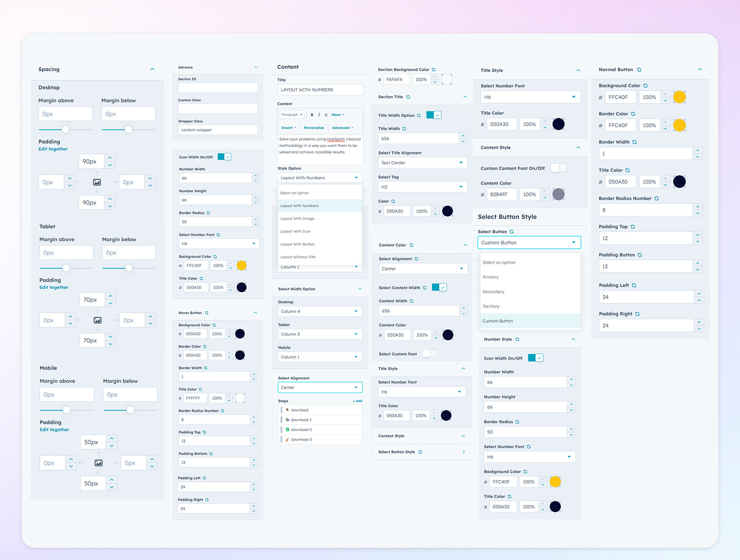
Task: Click the drag handle of the download-2 step
Action: click(x=281, y=430)
